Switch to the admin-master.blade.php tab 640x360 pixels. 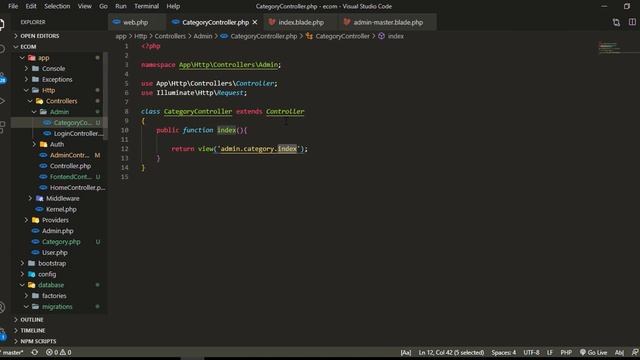point(388,22)
